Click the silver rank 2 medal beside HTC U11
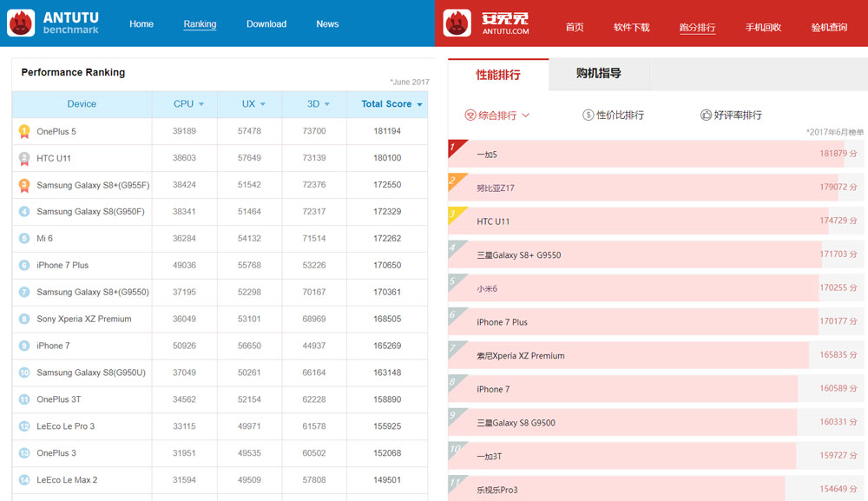The image size is (868, 501). (24, 158)
